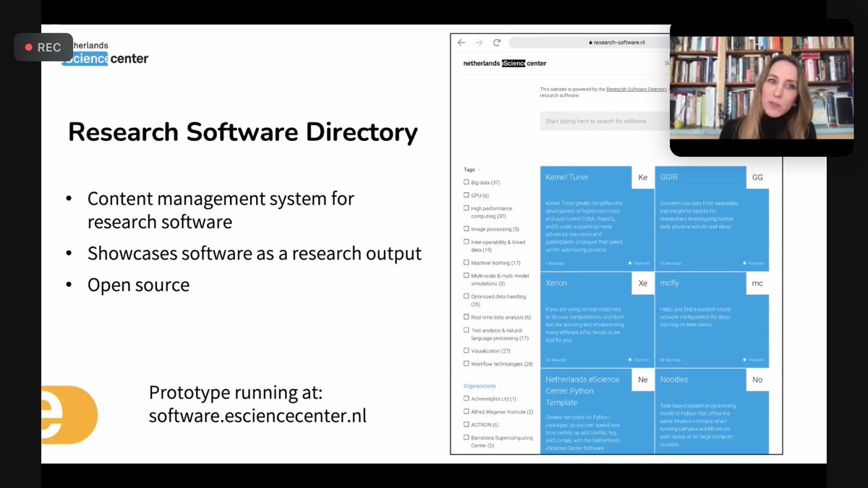Tick the Visualization (27) checkbox
The height and width of the screenshot is (488, 868).
tap(466, 351)
